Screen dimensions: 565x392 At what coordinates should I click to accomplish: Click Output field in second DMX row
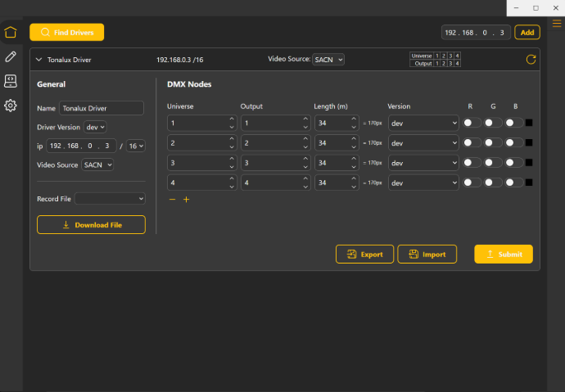[276, 143]
